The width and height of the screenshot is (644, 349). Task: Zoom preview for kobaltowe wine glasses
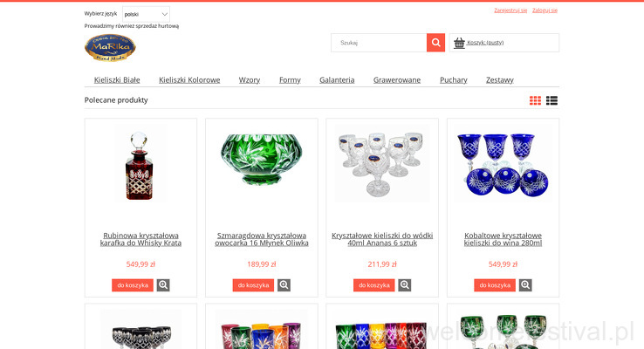point(525,285)
